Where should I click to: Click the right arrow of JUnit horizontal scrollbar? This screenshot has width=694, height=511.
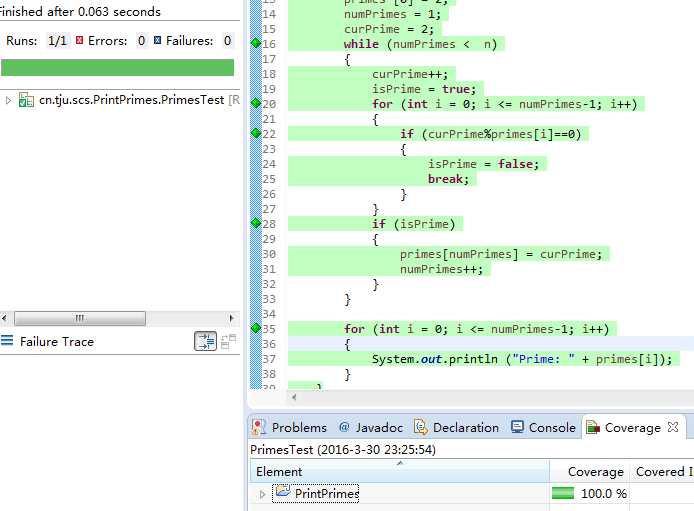click(x=231, y=318)
